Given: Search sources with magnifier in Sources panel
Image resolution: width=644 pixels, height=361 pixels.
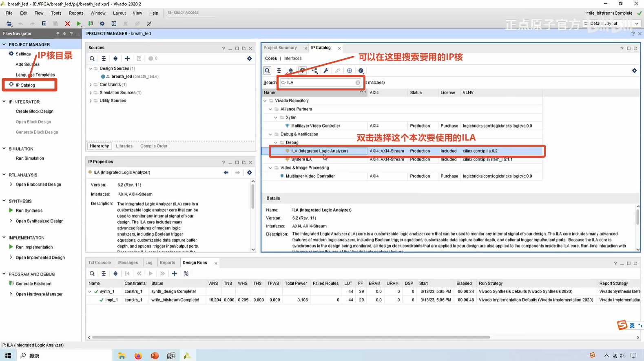Looking at the screenshot, I should [x=92, y=59].
